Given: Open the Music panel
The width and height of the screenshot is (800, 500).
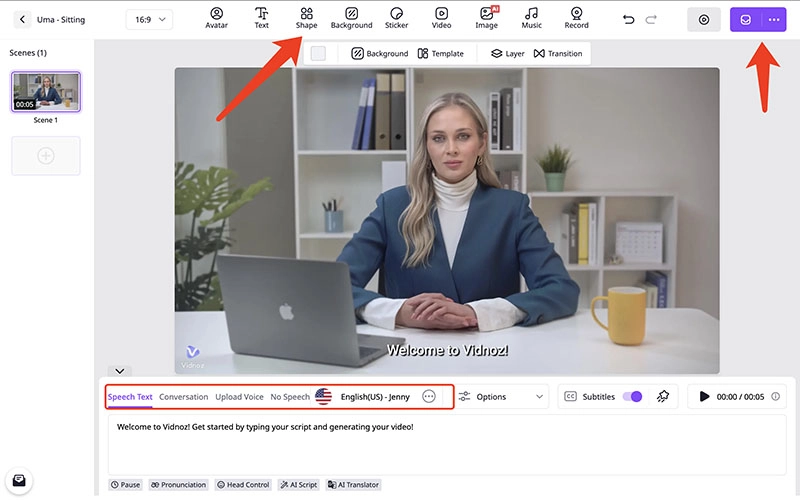Looking at the screenshot, I should tap(532, 18).
